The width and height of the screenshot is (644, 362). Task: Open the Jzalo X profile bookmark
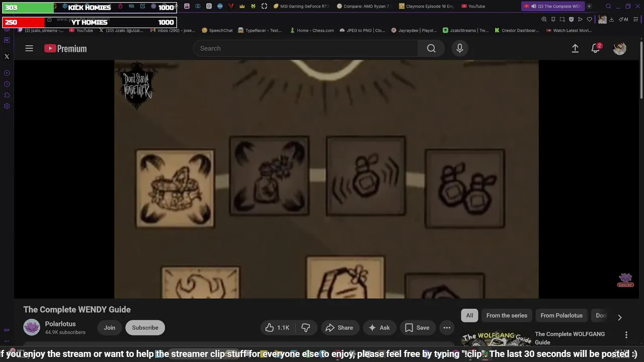(121, 30)
